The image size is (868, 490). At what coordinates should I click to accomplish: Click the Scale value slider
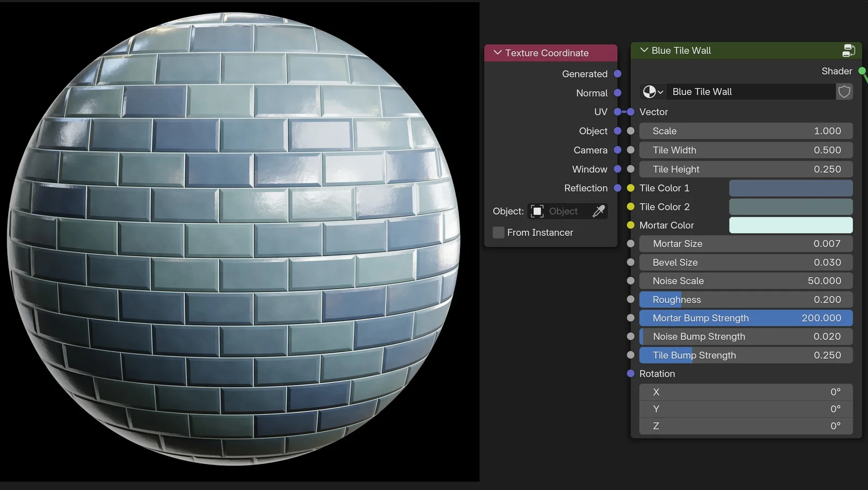(x=746, y=131)
